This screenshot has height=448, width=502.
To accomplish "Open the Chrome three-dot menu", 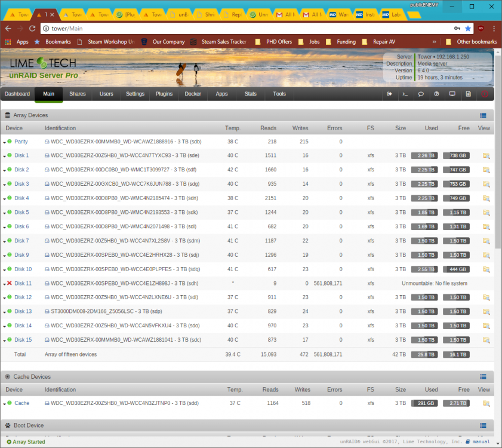I will pos(494,29).
